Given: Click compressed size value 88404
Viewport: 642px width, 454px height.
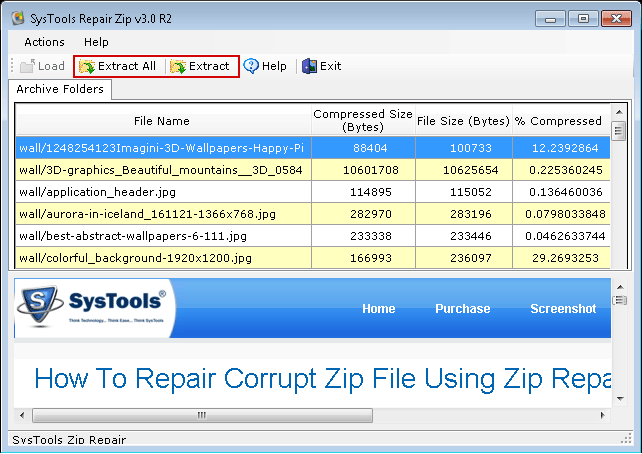Looking at the screenshot, I should [371, 148].
